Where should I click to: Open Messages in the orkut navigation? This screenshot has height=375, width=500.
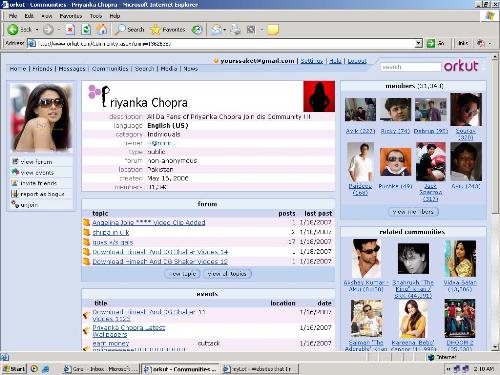(72, 68)
